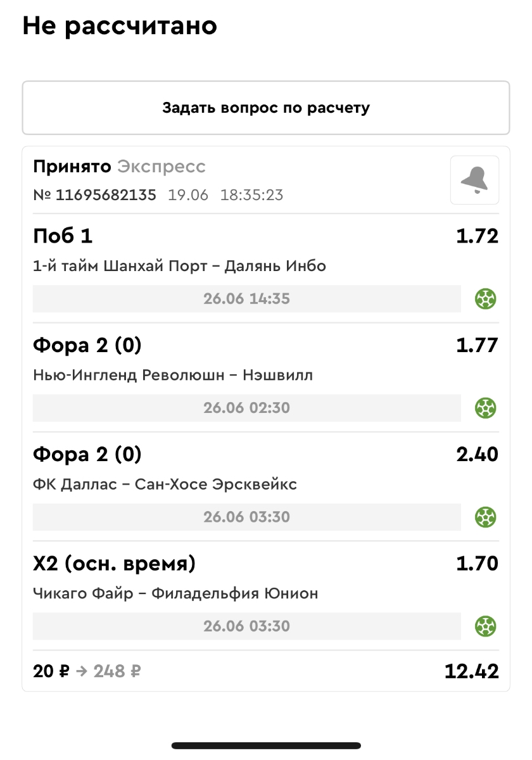Tap the total odds 12.42
This screenshot has width=532, height=760.
pos(471,671)
